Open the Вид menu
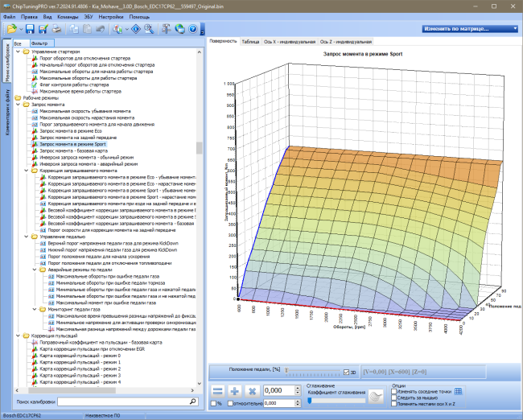523x420 pixels. click(x=47, y=17)
